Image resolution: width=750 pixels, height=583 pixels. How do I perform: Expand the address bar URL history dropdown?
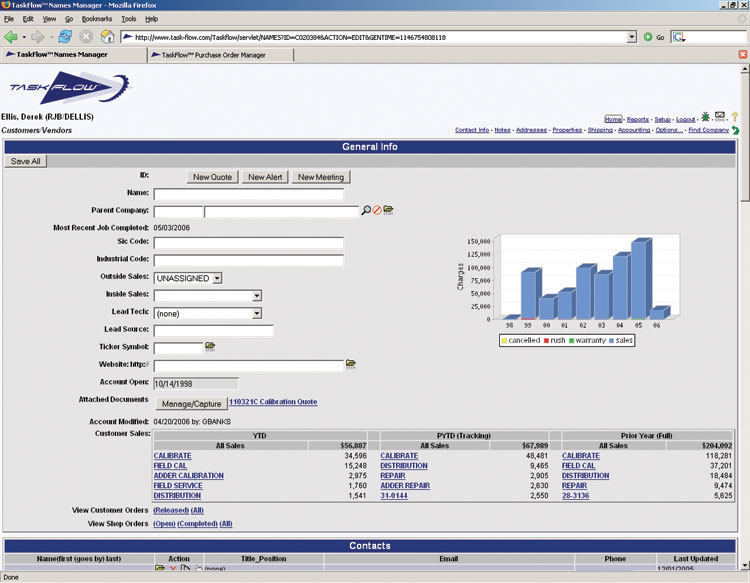coord(632,37)
